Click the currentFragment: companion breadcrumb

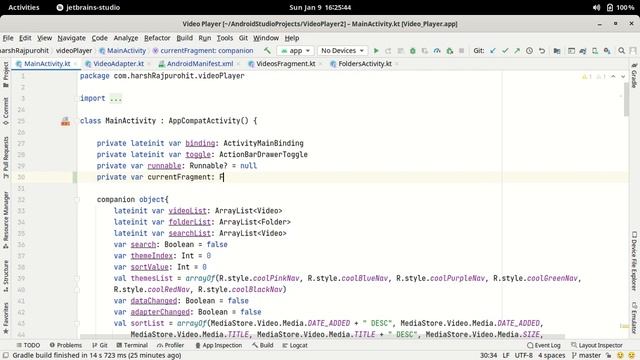coord(203,51)
